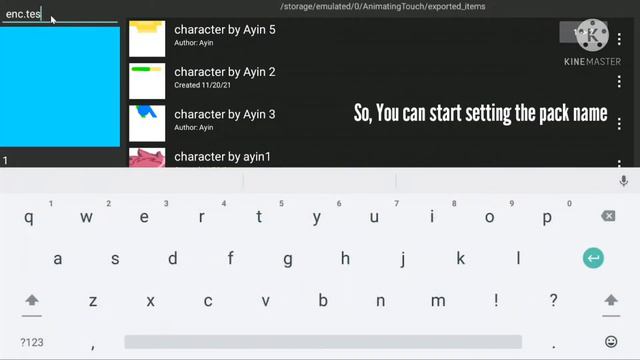Tap the w key

click(86, 217)
